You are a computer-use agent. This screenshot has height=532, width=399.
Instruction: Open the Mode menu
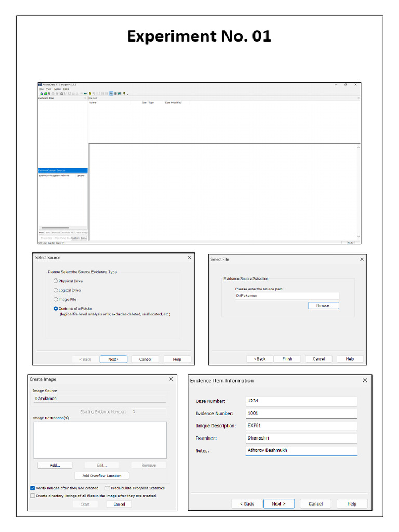pyautogui.click(x=57, y=89)
